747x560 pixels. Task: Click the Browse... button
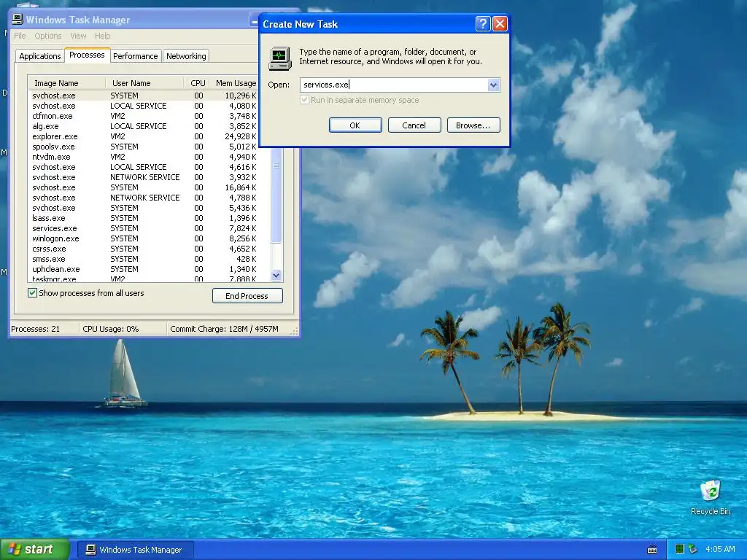coord(473,125)
